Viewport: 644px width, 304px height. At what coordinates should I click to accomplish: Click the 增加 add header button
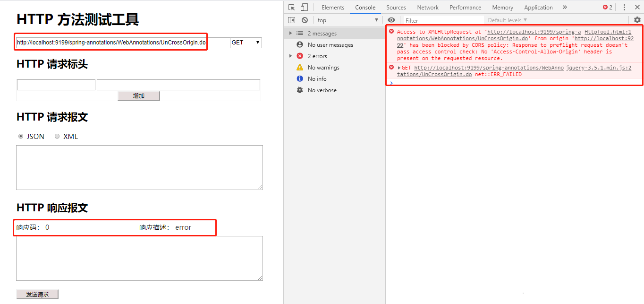coord(139,96)
